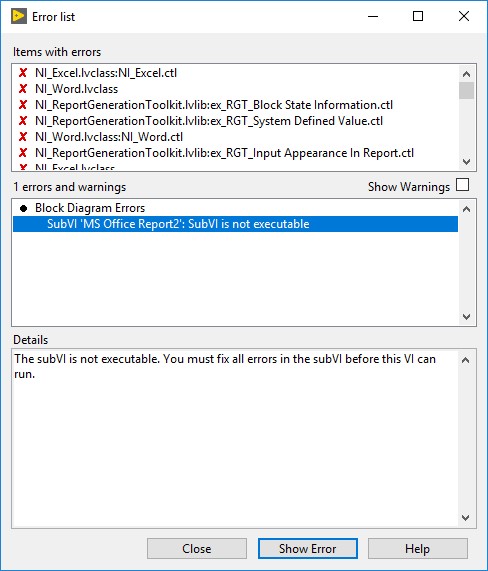Click the Show Error button
The image size is (488, 571).
308,548
